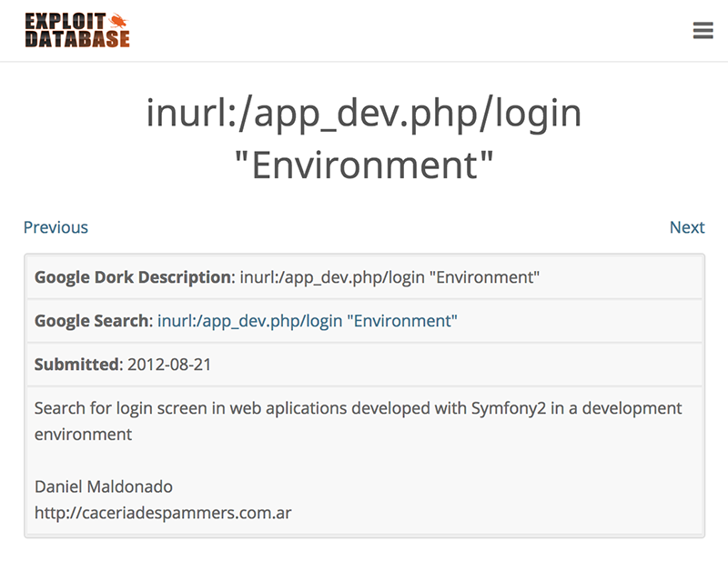
Task: Click the submitted date 2012-08-21
Action: (170, 365)
